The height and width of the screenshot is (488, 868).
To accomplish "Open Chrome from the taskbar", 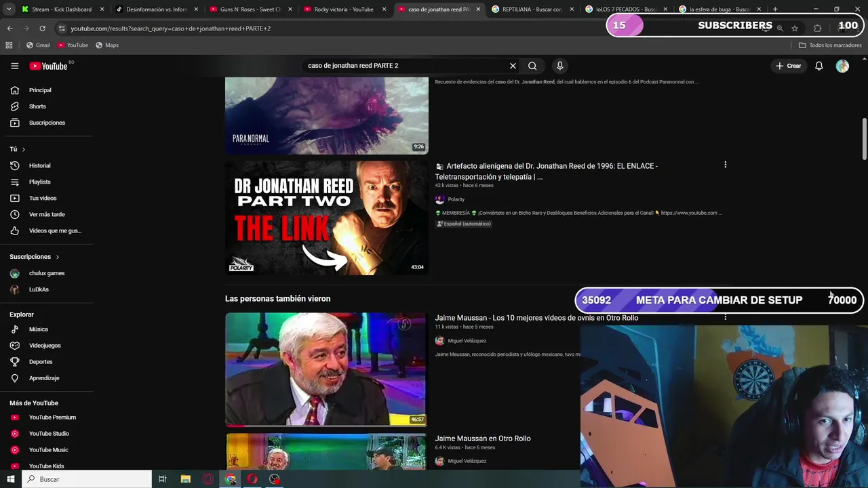I will [231, 479].
